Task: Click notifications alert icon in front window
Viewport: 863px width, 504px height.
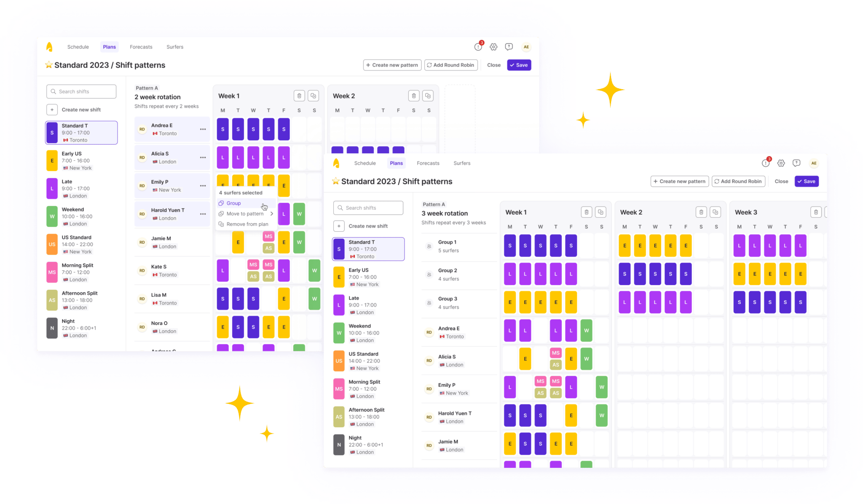Action: pos(766,163)
